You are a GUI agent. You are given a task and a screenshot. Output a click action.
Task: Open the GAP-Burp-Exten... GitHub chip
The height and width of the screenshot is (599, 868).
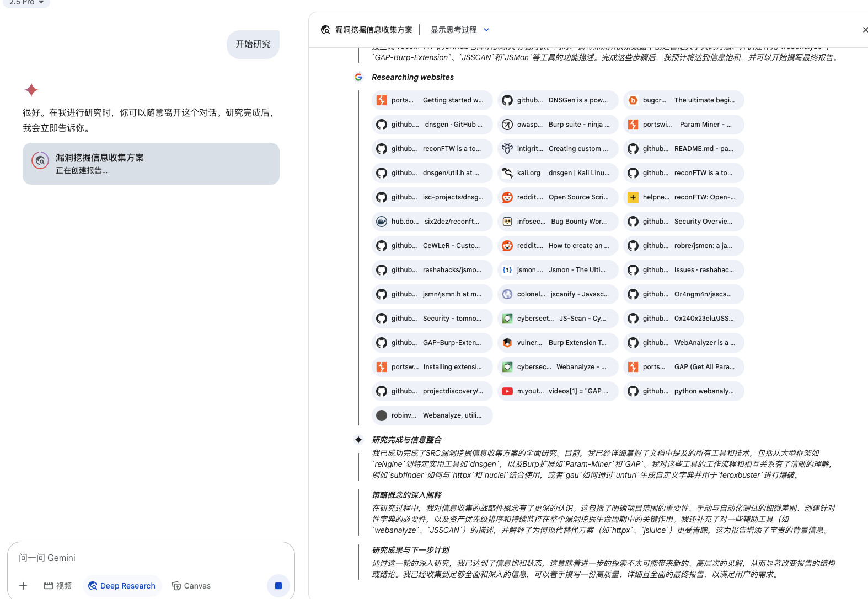click(432, 343)
